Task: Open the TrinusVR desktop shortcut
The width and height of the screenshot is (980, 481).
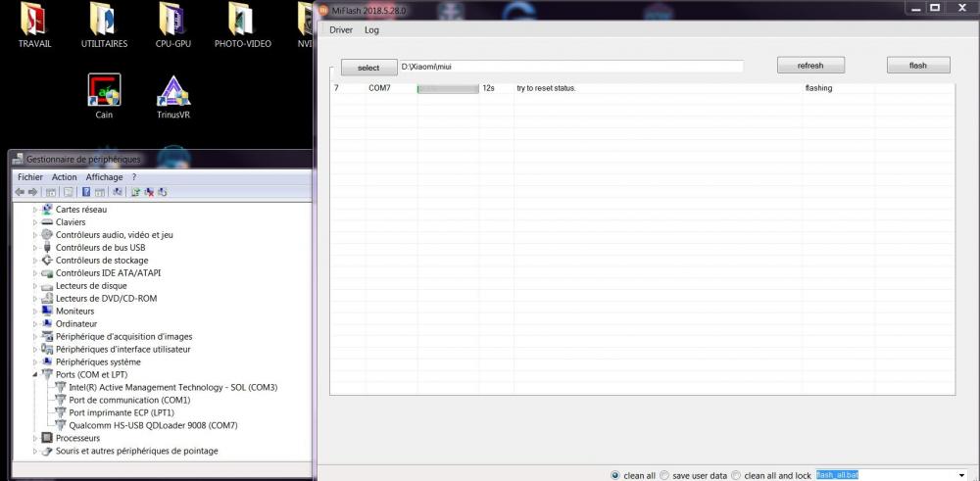Action: [173, 92]
